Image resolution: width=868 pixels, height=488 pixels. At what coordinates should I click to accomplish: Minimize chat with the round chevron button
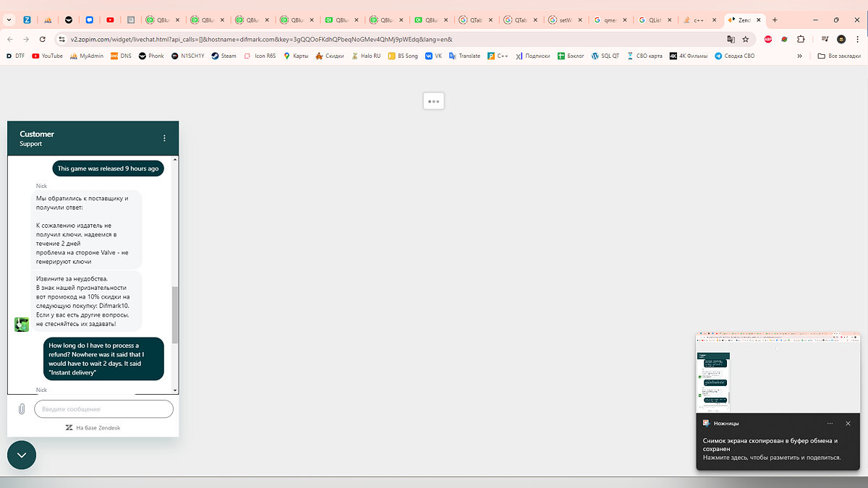coord(22,455)
